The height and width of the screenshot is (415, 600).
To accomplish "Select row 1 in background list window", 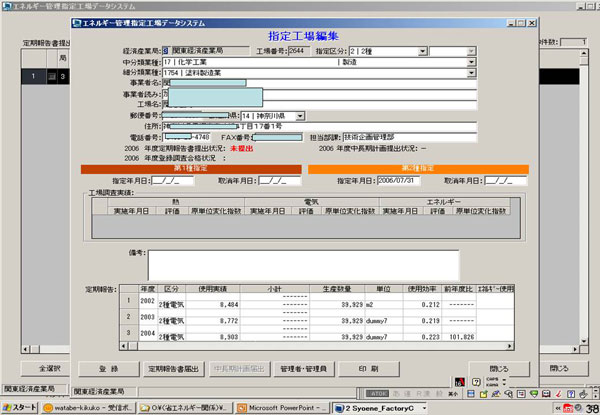I will coord(33,76).
